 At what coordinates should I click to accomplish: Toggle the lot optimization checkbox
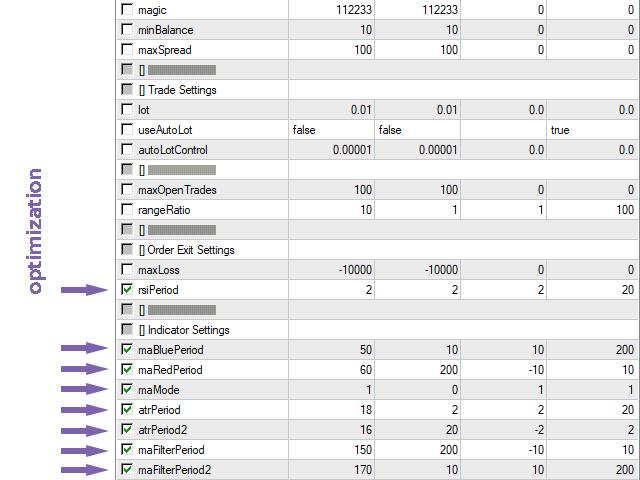(127, 109)
